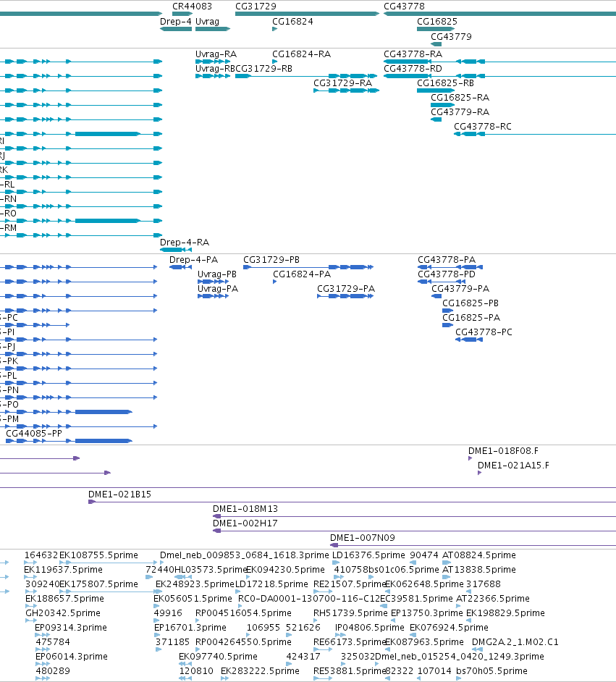Viewport: 616px width, 682px height.
Task: Select the CG16825 gene bar
Action: coord(436,29)
